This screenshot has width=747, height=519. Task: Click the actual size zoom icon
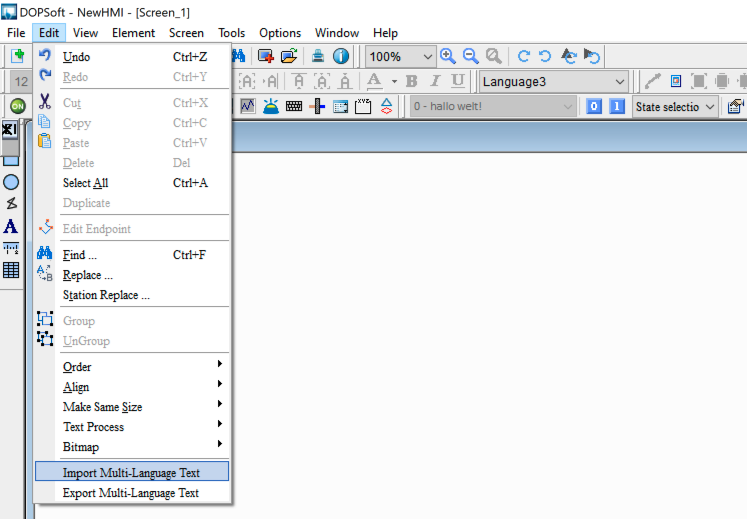(494, 56)
